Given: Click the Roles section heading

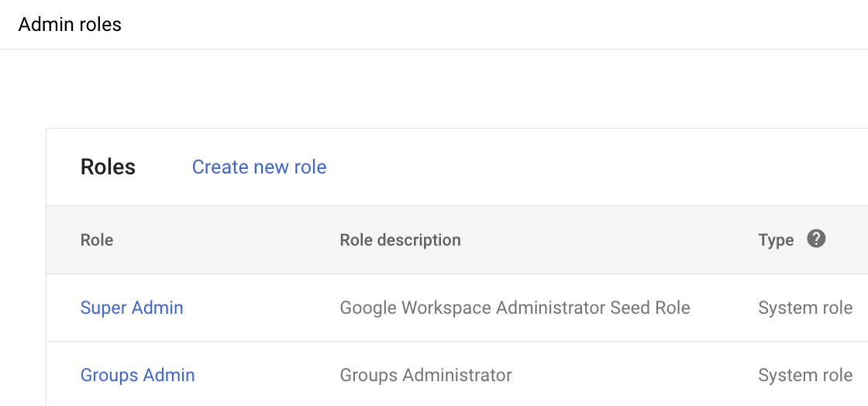Looking at the screenshot, I should click(x=108, y=167).
